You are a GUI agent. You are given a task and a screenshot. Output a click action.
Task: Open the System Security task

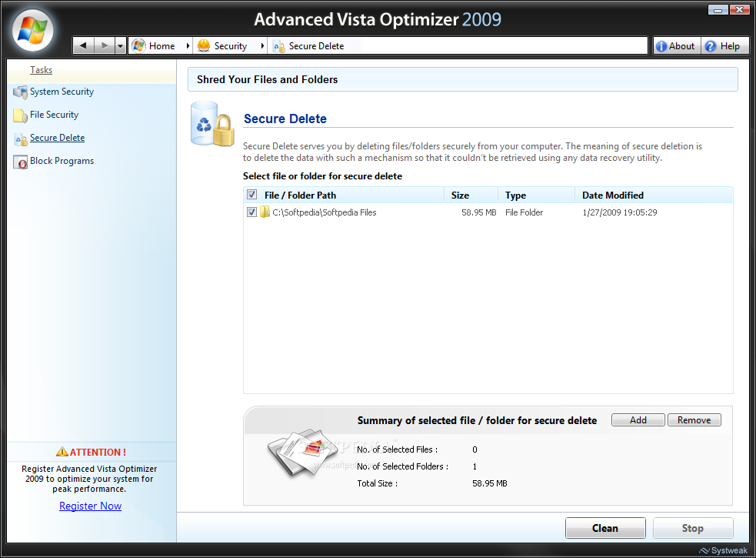(x=62, y=92)
